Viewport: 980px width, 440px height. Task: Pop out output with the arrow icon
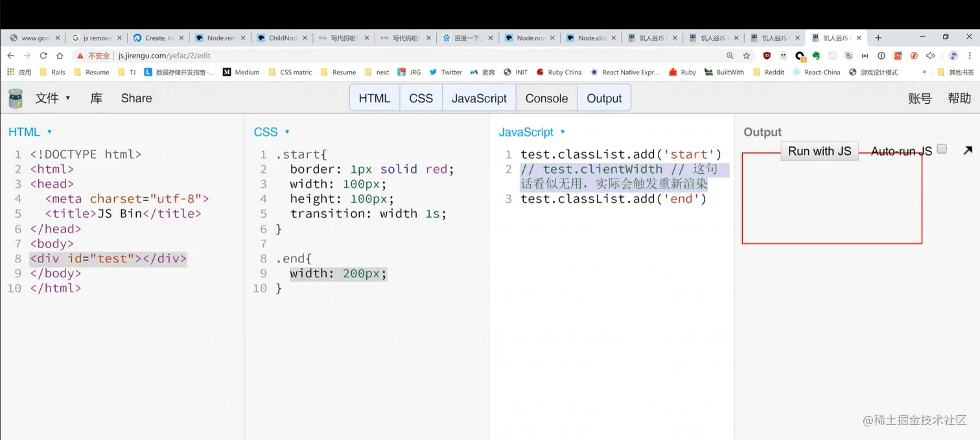coord(968,150)
